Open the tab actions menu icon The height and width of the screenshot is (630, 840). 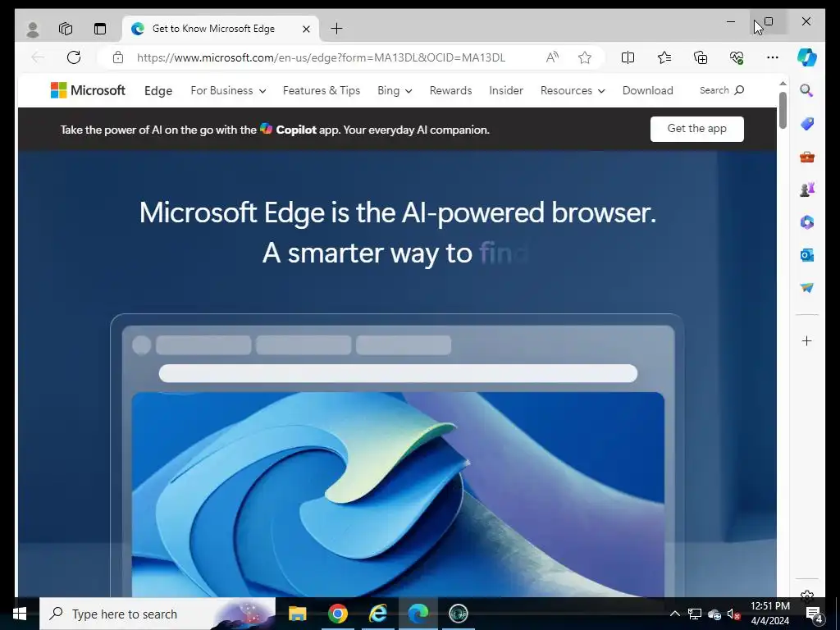(100, 29)
